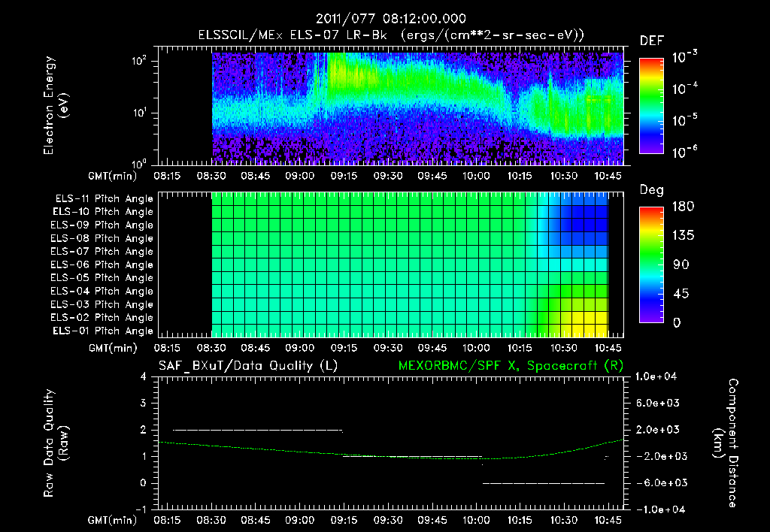
Task: Click the 10² tick on the energy axis
Action: tap(139, 61)
